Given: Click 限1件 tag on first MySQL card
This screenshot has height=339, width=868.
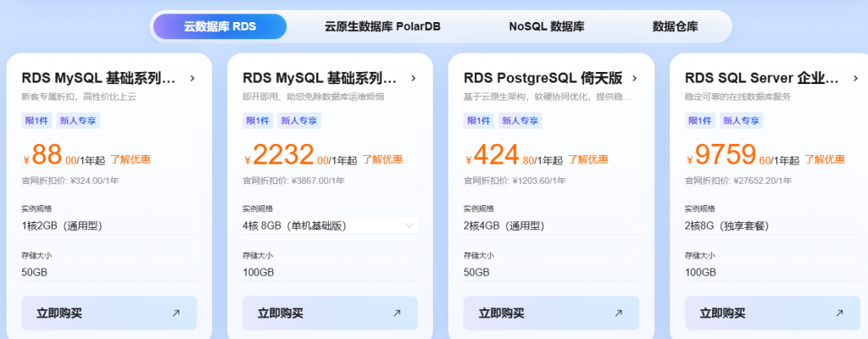Looking at the screenshot, I should [36, 120].
